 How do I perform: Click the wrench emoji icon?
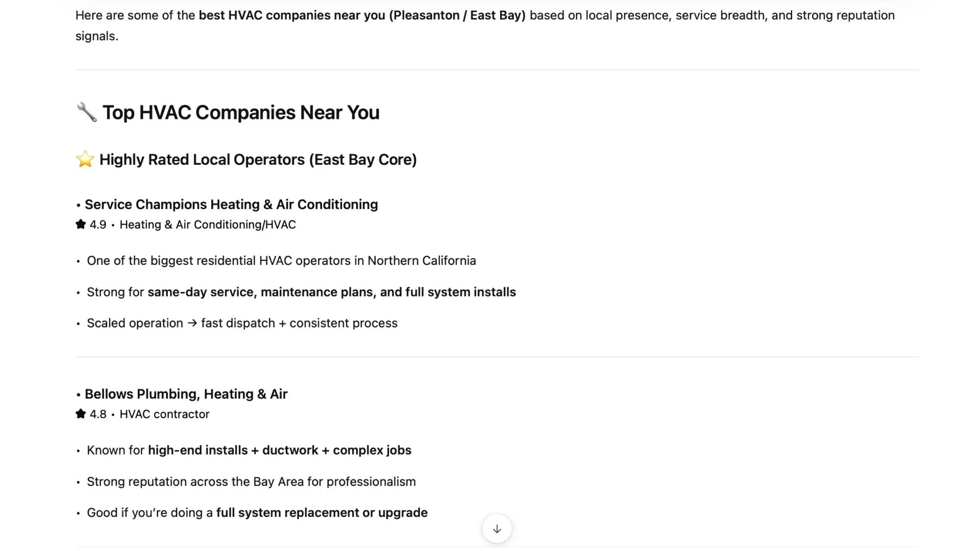[86, 112]
